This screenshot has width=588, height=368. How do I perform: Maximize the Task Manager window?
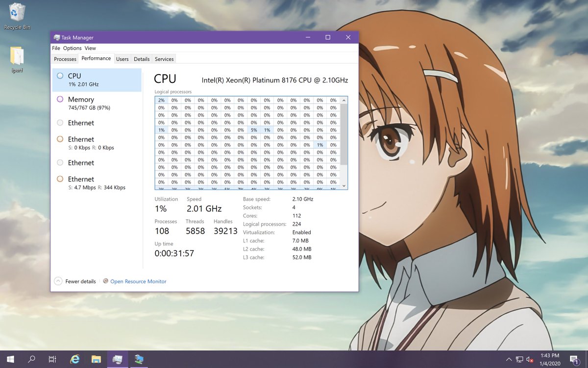pos(328,37)
